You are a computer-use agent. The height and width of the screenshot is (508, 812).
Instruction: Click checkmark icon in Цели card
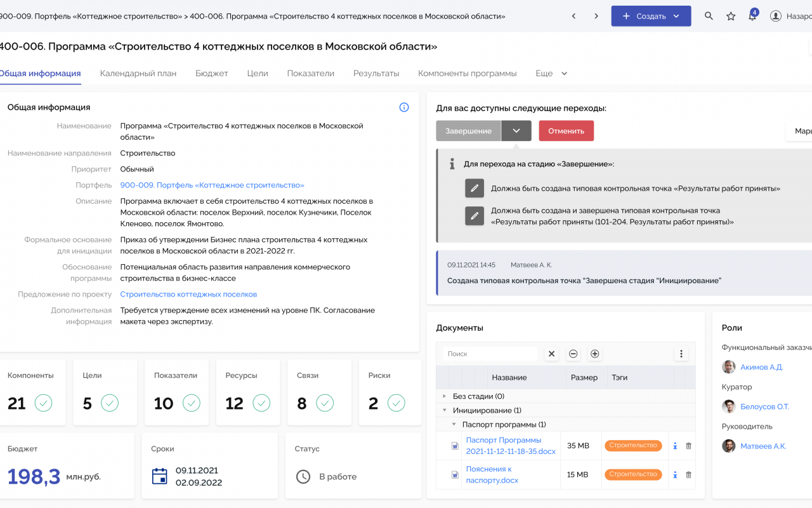pos(110,403)
